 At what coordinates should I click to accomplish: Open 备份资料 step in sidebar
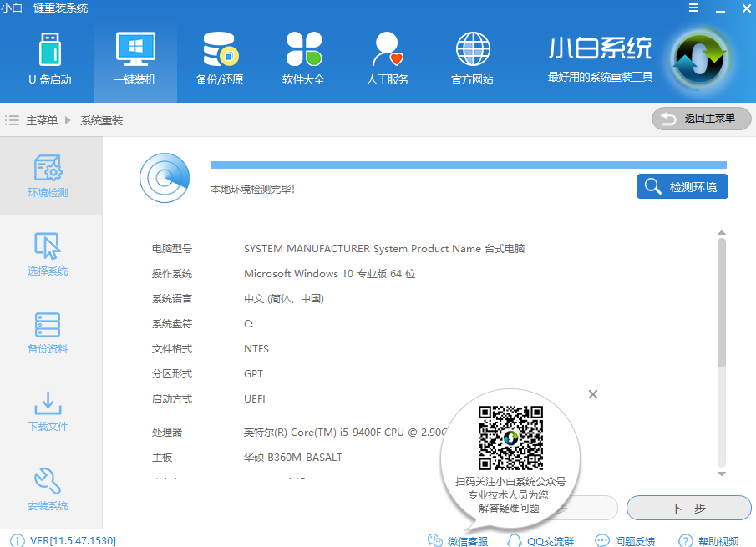tap(48, 332)
